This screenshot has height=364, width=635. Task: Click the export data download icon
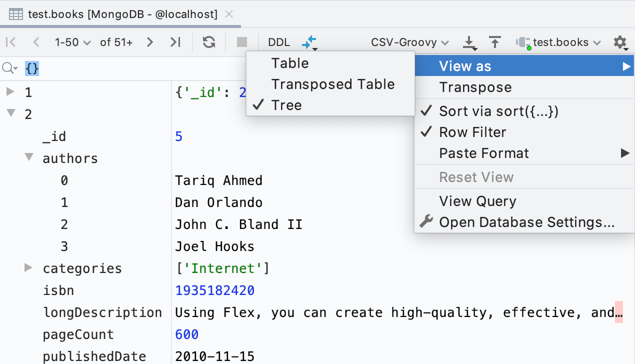tap(469, 42)
